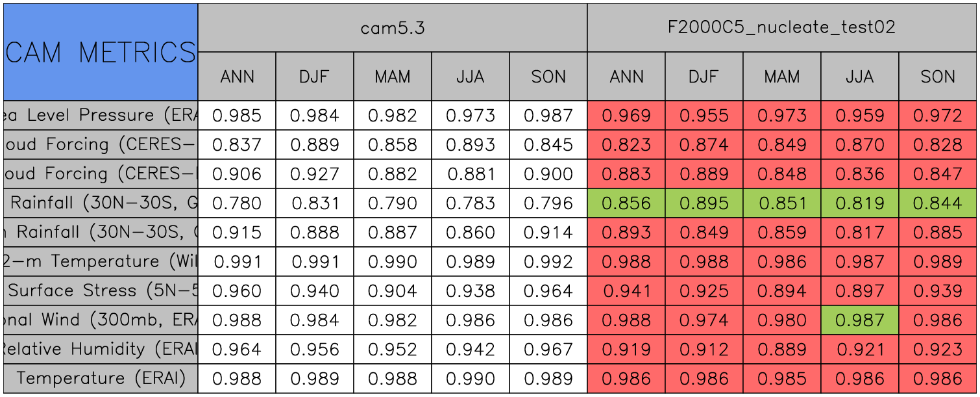The image size is (980, 397).
Task: Click cam5.3 JJA column header
Action: click(470, 77)
